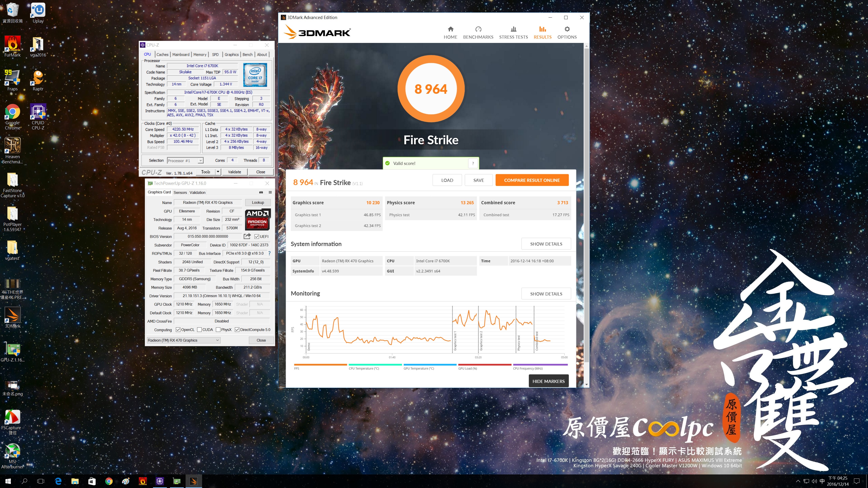This screenshot has width=868, height=488.
Task: Click the GPU-Z BIOS export share icon
Action: tap(247, 236)
